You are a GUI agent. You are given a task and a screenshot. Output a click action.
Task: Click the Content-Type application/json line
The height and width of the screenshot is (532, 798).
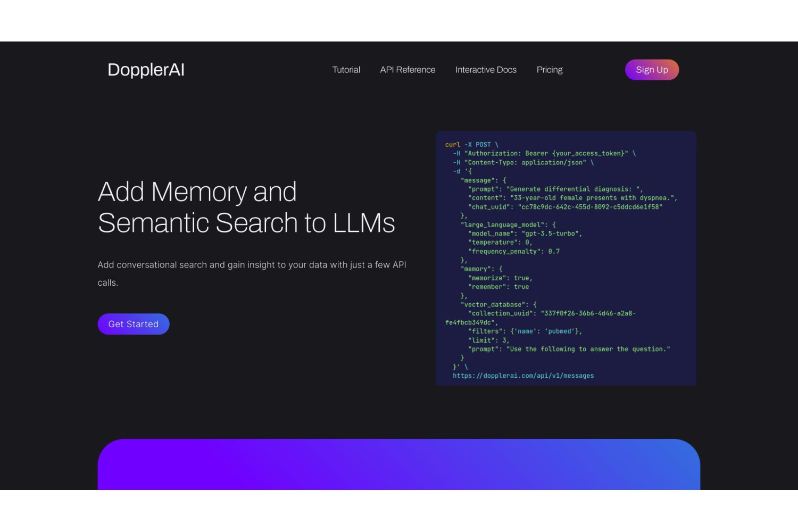(523, 162)
